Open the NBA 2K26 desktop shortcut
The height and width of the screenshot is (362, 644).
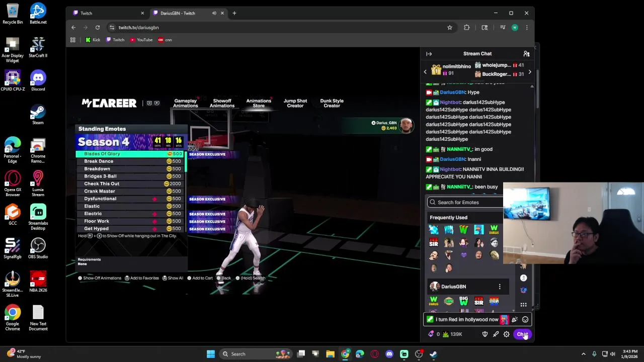pyautogui.click(x=38, y=282)
